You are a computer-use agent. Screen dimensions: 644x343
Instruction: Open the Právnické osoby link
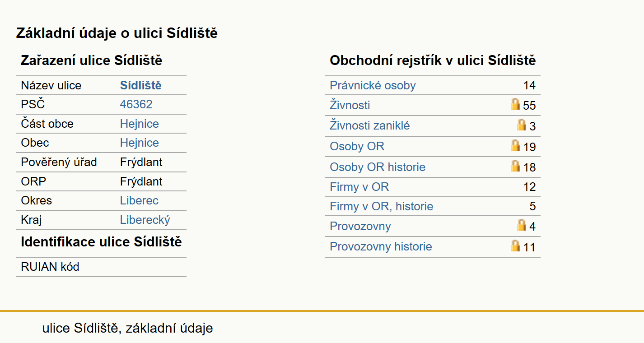(373, 85)
